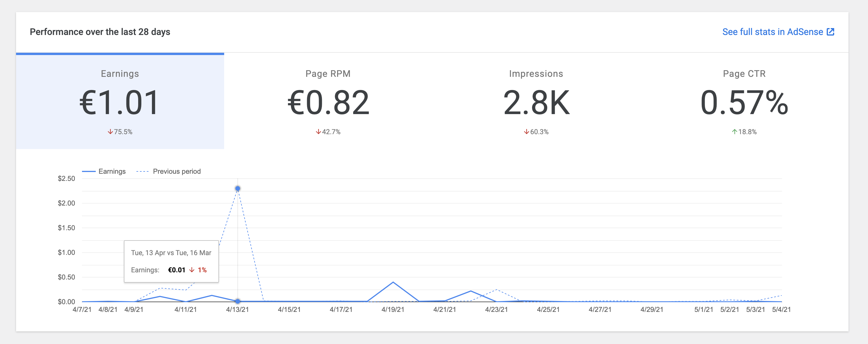Screen dimensions: 868x344
Task: Open See full stats in AdSense
Action: pyautogui.click(x=772, y=32)
